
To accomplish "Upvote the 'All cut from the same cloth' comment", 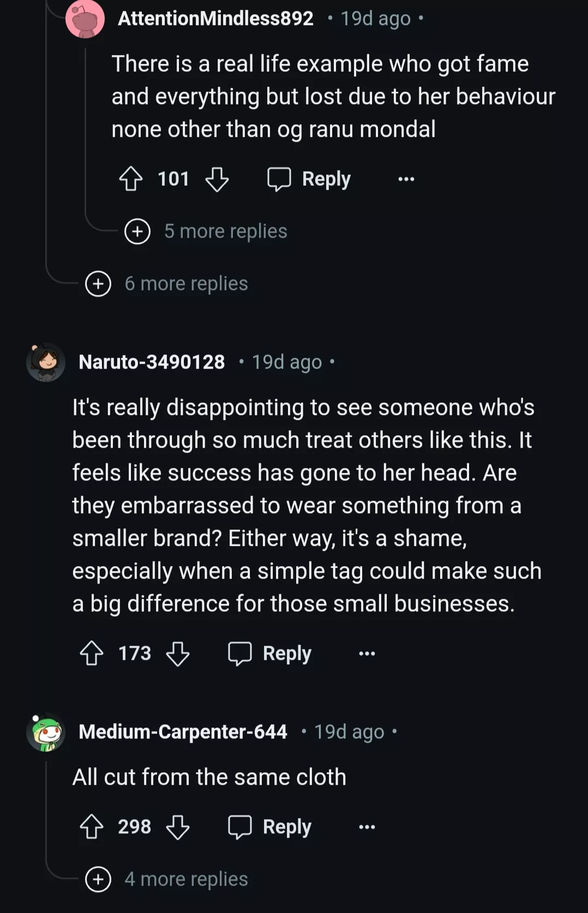I will click(x=91, y=827).
